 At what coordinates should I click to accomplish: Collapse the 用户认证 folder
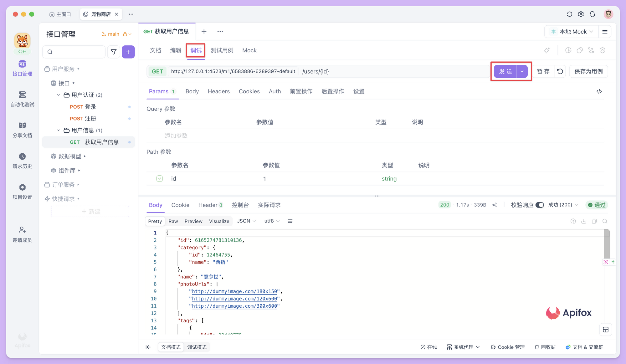pos(59,95)
